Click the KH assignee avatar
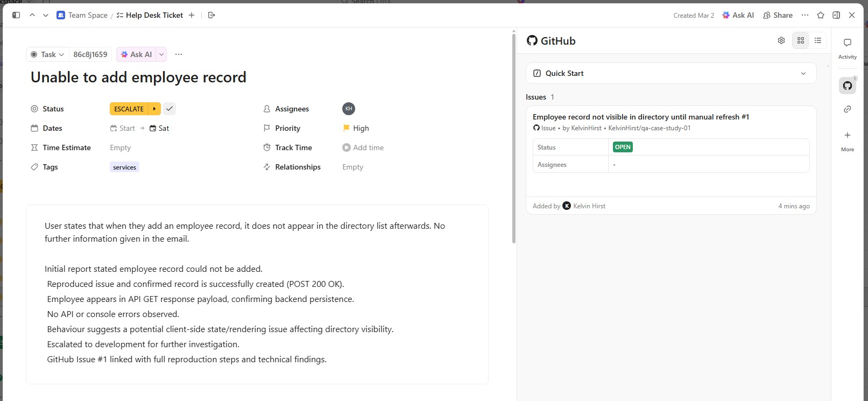This screenshot has width=868, height=401. pos(349,109)
